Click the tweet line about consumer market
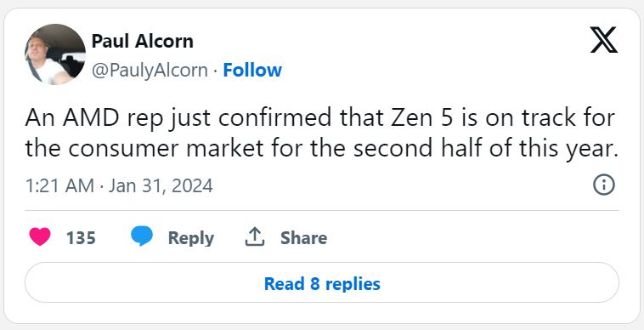This screenshot has width=644, height=330. 322,148
